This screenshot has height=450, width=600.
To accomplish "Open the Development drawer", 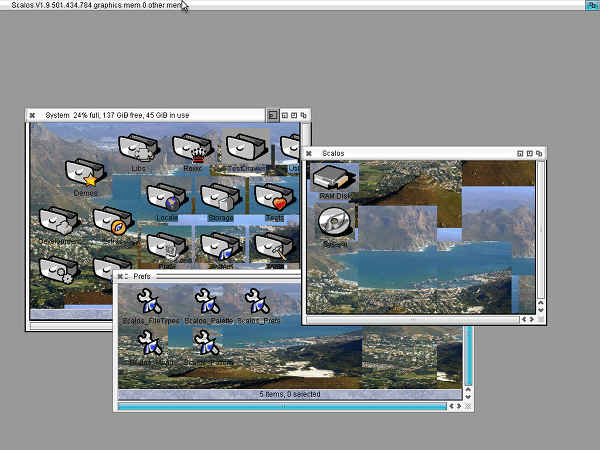I will 59,220.
